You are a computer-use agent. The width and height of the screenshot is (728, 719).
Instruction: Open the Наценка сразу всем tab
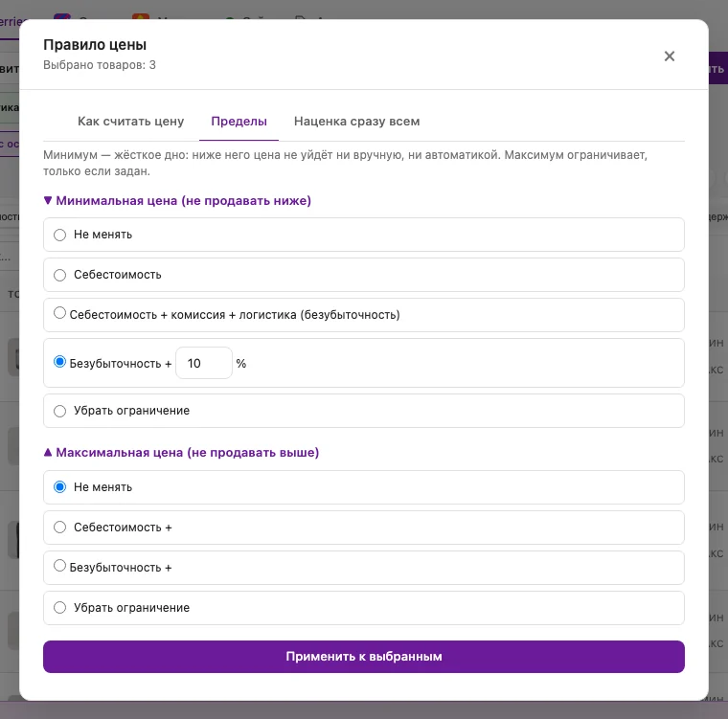tap(356, 122)
